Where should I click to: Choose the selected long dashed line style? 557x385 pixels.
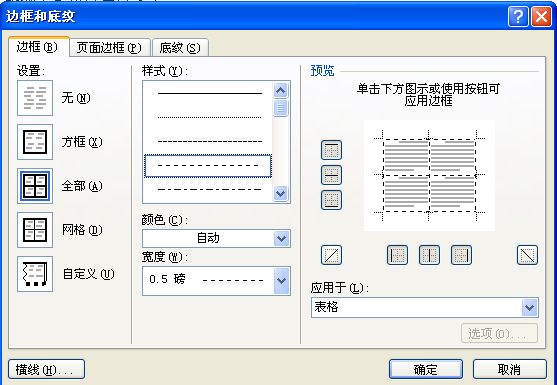[208, 166]
